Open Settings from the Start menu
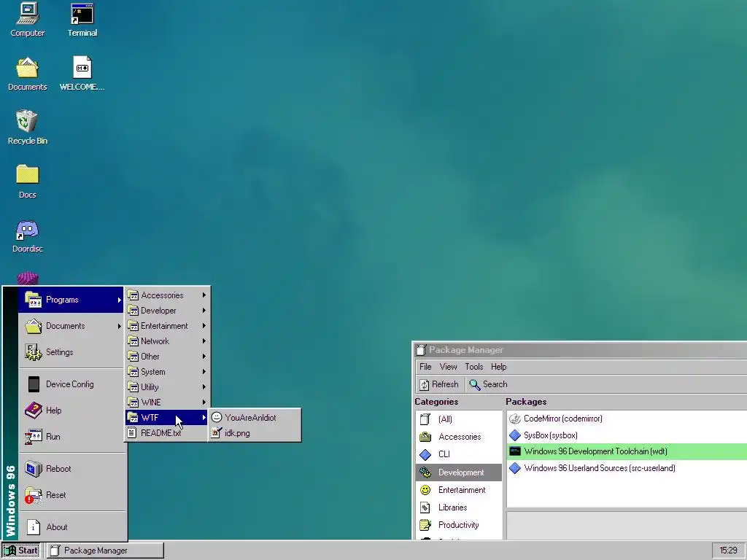 (71, 352)
